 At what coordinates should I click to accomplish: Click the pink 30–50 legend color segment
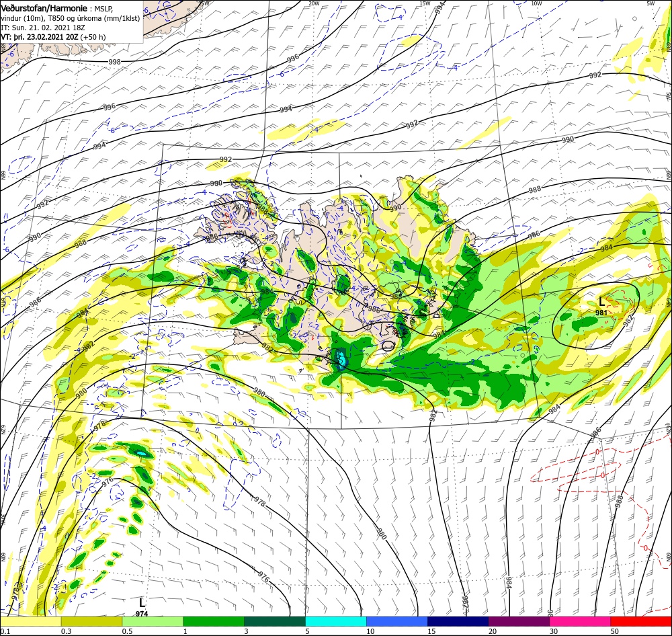580,621
